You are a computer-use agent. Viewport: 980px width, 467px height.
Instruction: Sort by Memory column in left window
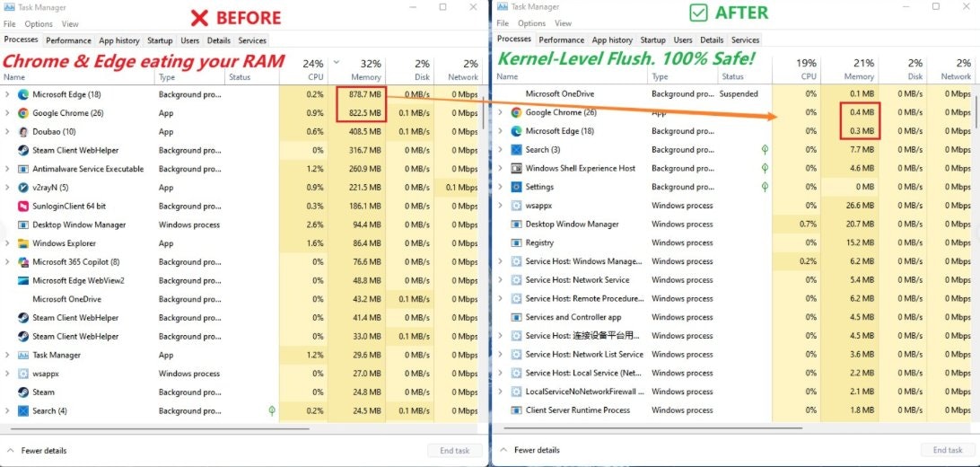357,70
